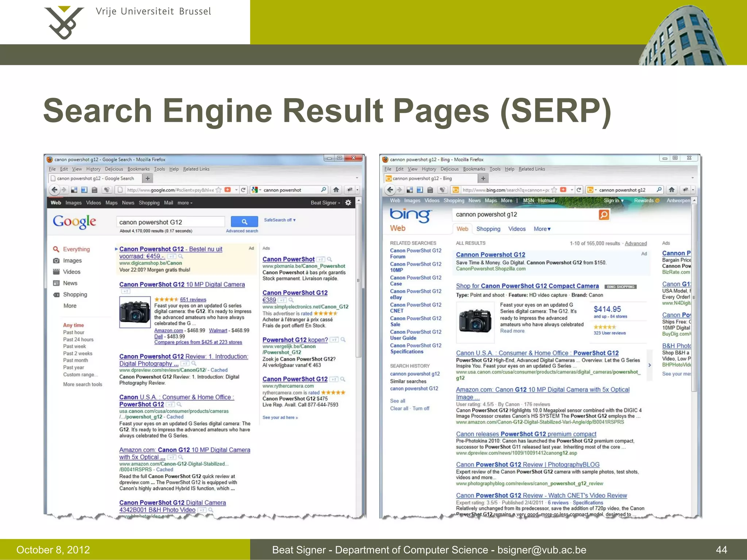Click the 'Past 24 hours' time filter
This screenshot has width=747, height=560.
tap(78, 339)
